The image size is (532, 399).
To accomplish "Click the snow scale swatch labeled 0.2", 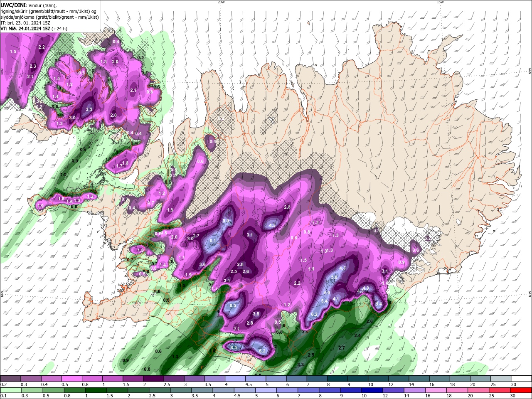I will click(x=10, y=379).
